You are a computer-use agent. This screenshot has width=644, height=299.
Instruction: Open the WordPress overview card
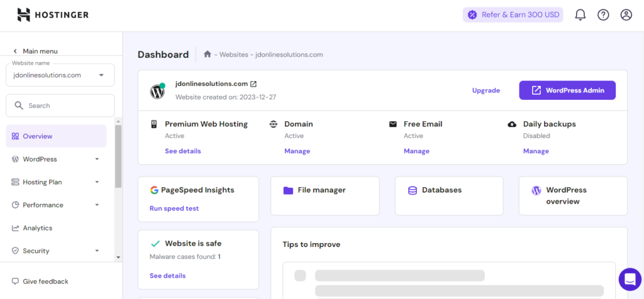point(573,195)
